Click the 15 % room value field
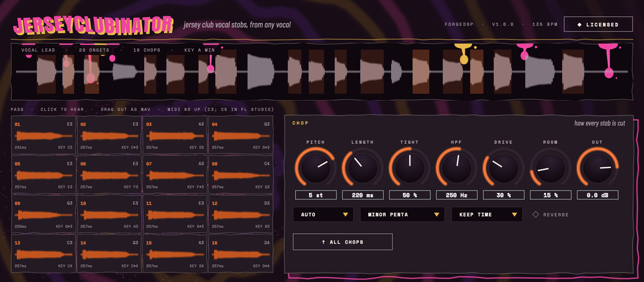Image resolution: width=644 pixels, height=282 pixels. coord(551,195)
